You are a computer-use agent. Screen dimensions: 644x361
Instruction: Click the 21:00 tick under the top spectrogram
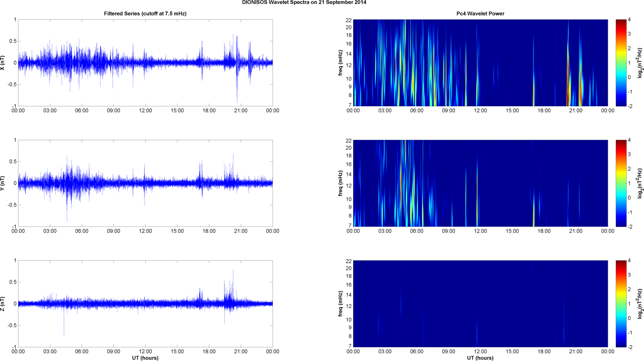576,111
